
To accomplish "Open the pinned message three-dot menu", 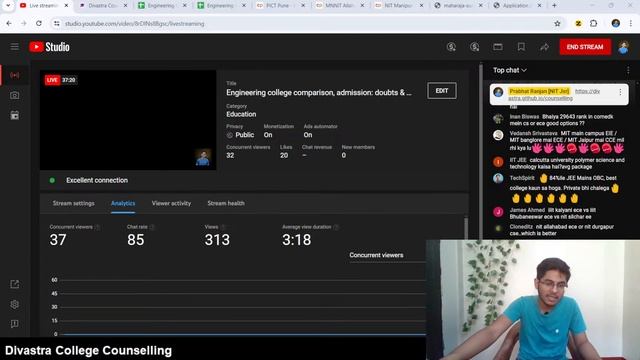I will [x=620, y=92].
